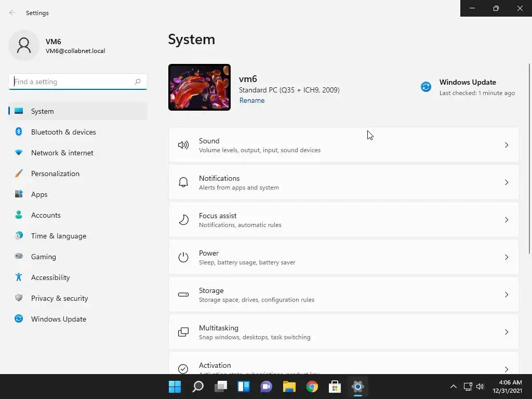
Task: Click the Find a setting search box
Action: pyautogui.click(x=78, y=82)
